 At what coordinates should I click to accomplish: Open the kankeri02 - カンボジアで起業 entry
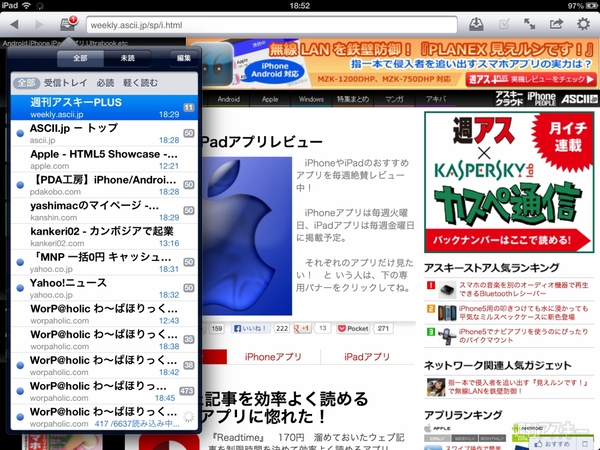pyautogui.click(x=104, y=236)
